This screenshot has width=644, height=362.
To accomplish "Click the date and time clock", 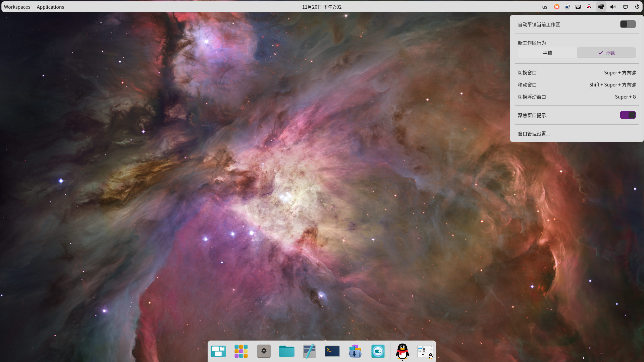I will [322, 7].
